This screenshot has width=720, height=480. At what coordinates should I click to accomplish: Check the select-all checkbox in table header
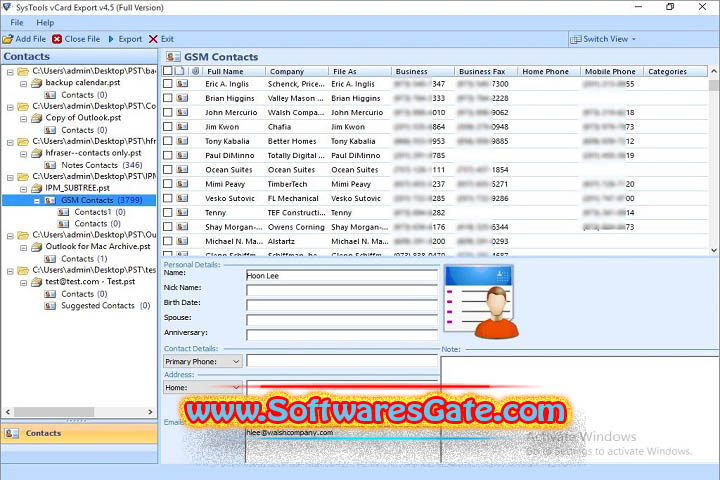(x=168, y=71)
